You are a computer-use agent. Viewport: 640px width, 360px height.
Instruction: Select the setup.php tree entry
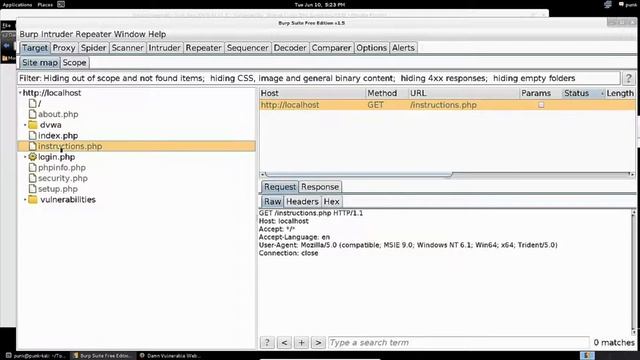[58, 189]
